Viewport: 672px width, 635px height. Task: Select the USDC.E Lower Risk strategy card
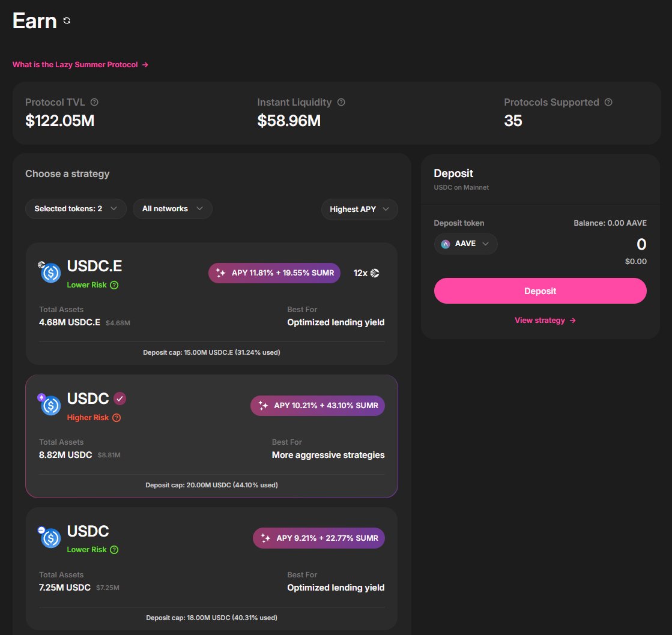[x=212, y=304]
